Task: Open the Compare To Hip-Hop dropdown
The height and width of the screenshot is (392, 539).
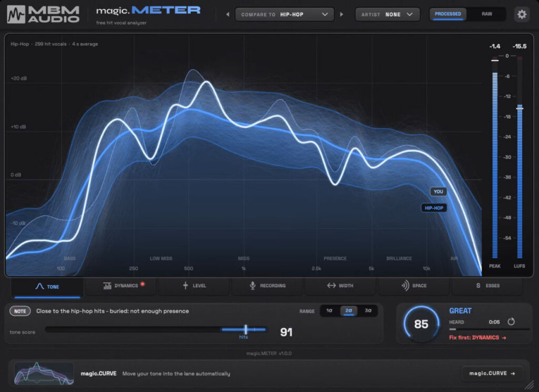Action: (284, 14)
